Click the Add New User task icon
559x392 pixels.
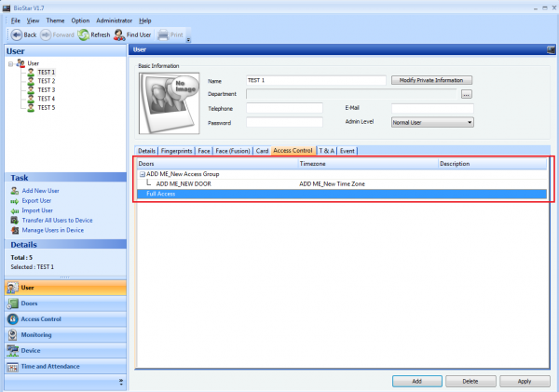14,190
